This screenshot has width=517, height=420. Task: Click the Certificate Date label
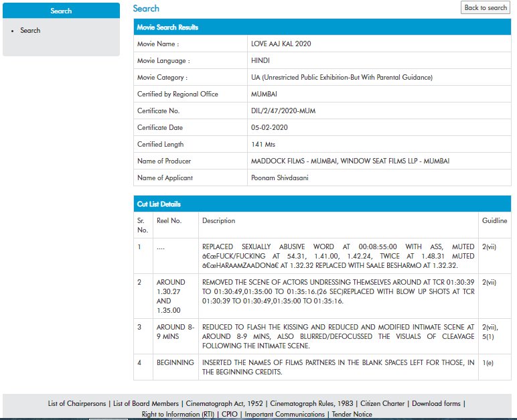(160, 128)
